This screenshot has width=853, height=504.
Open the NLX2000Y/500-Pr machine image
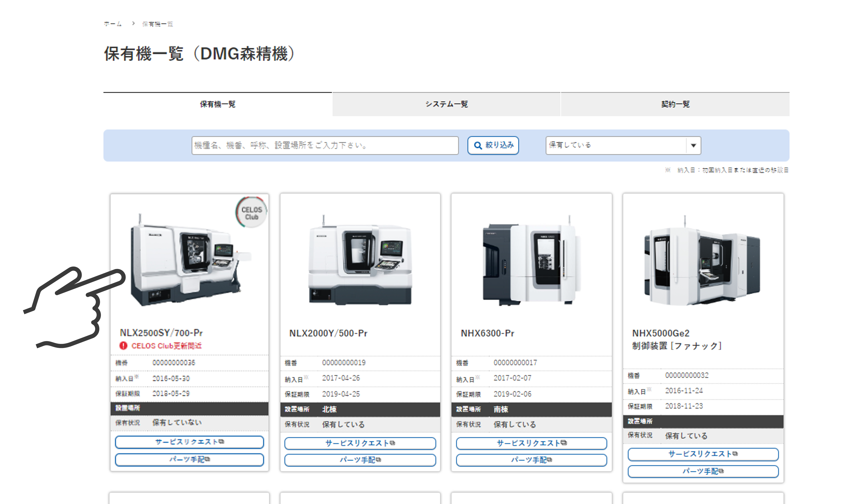tap(360, 260)
